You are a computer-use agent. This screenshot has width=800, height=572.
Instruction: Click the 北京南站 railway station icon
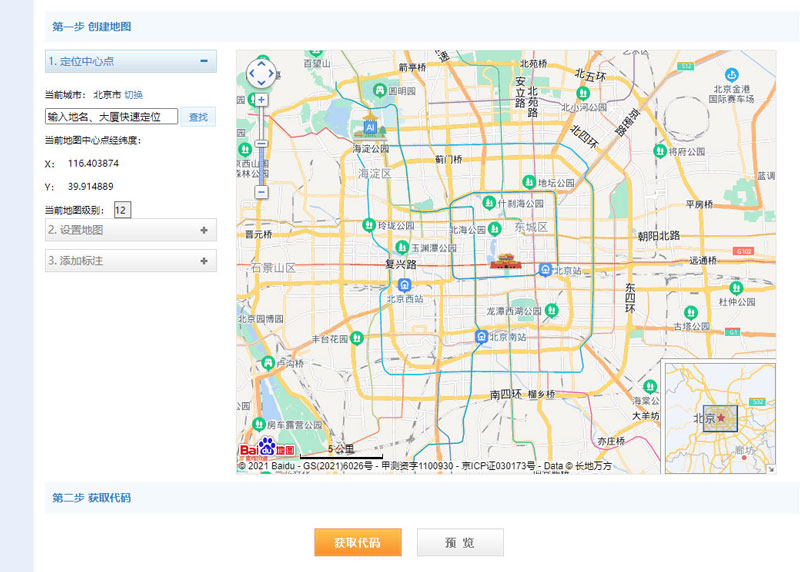tap(481, 337)
